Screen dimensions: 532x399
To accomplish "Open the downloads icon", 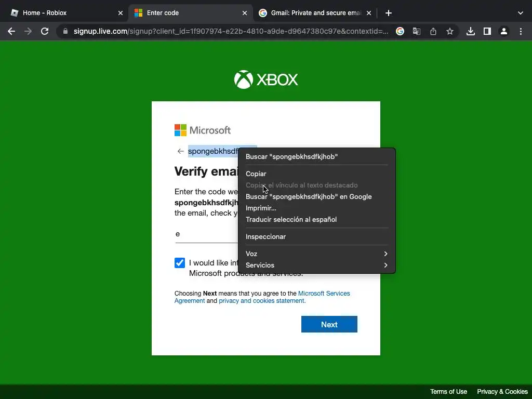I will [x=471, y=32].
